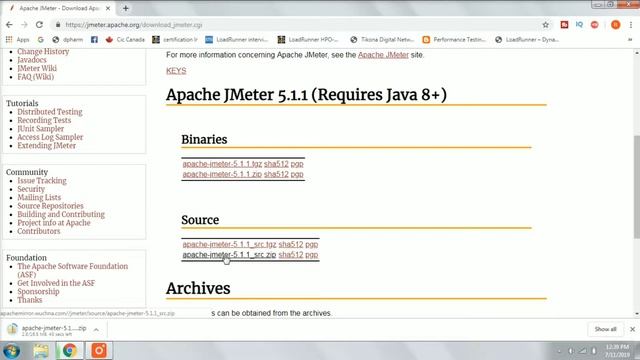Open pgp signature for binary zip

pyautogui.click(x=297, y=174)
